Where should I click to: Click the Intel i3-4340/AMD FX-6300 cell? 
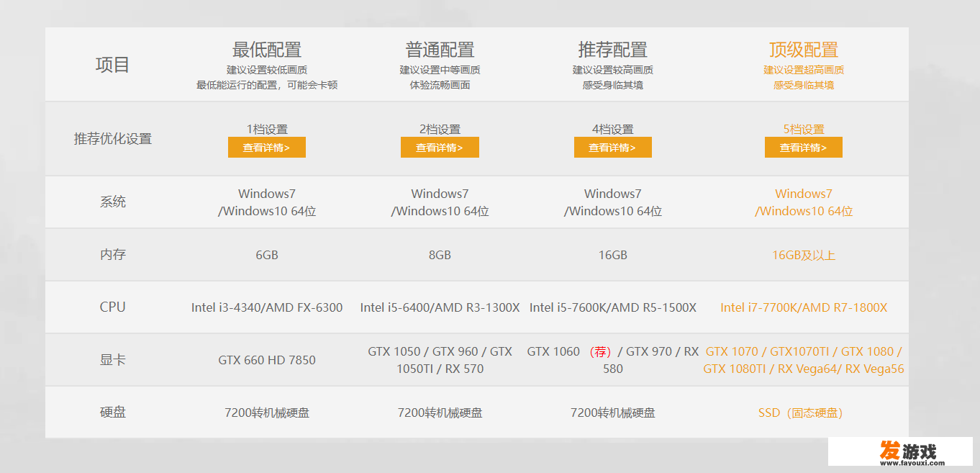coord(267,307)
